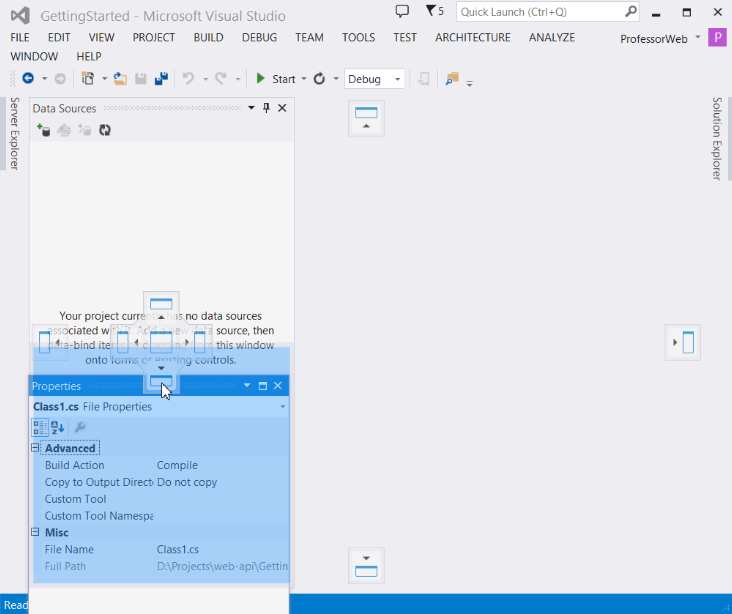Open the VIEW menu
The image size is (732, 614).
click(x=102, y=37)
